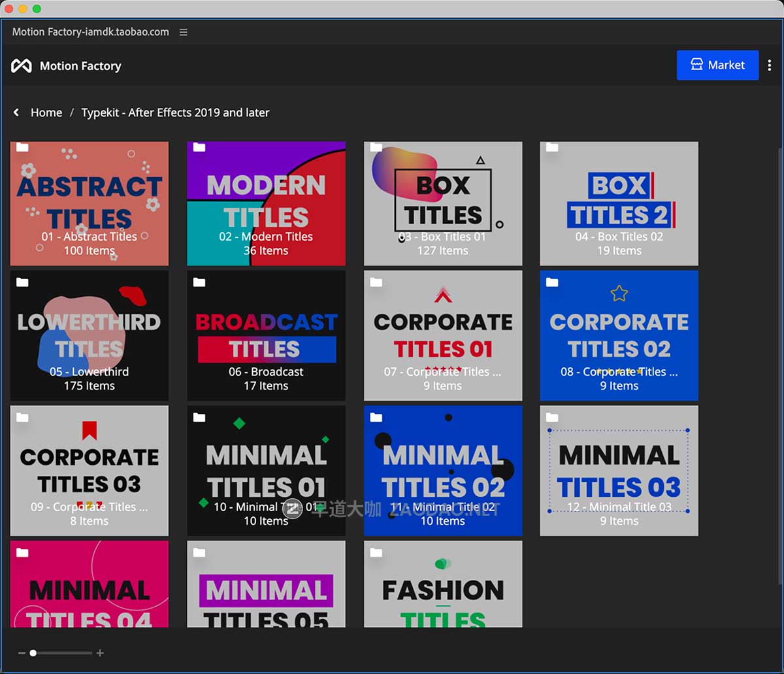Image resolution: width=784 pixels, height=674 pixels.
Task: Click the "175 Items" count text
Action: coord(90,386)
